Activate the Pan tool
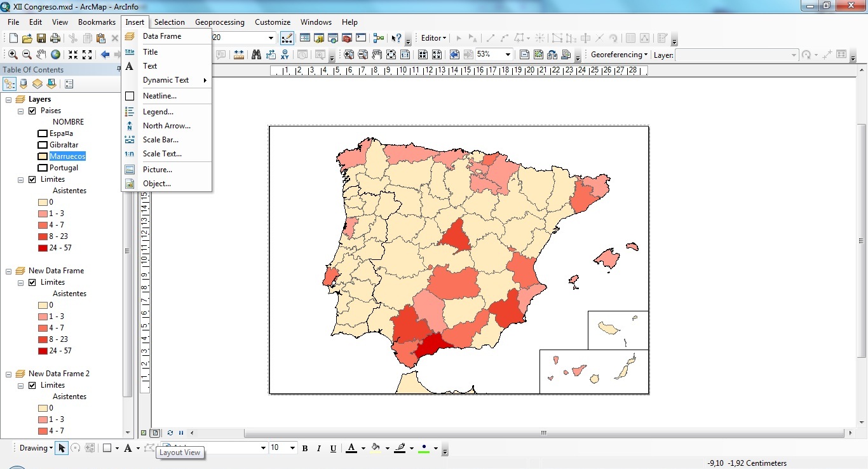This screenshot has width=868, height=469. coord(40,54)
